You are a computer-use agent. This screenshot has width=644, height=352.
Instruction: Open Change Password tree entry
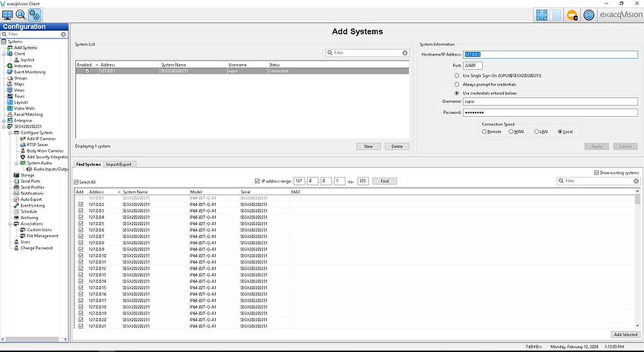click(36, 248)
